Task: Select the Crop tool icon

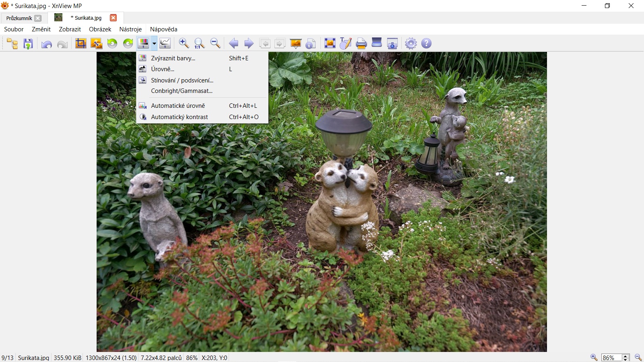Action: click(x=81, y=43)
